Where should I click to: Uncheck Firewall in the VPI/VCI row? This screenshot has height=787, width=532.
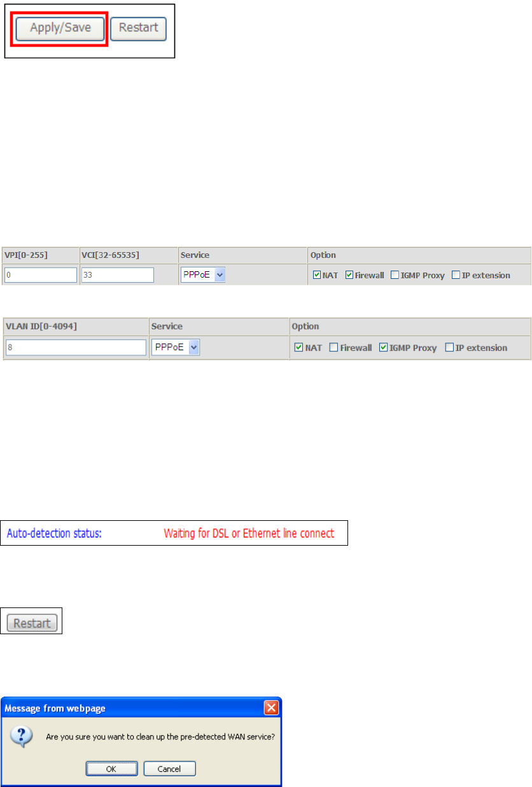tap(349, 276)
